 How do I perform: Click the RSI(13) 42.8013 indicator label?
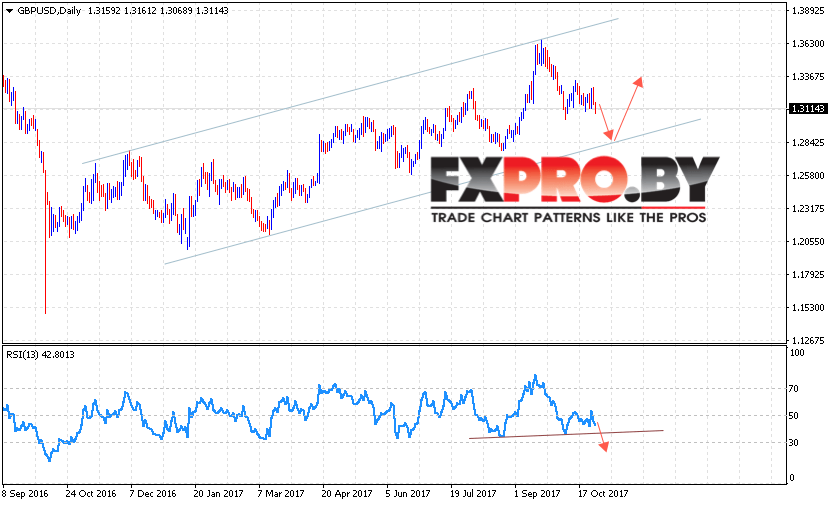tap(40, 355)
